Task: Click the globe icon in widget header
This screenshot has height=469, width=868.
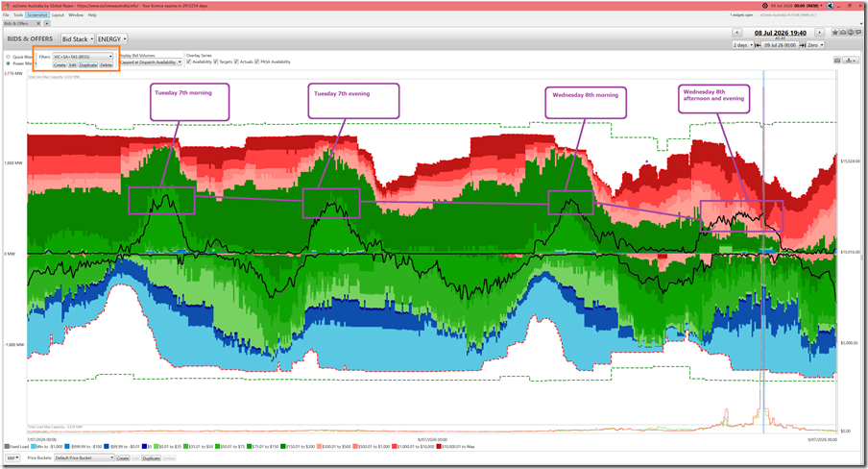Action: [x=851, y=33]
